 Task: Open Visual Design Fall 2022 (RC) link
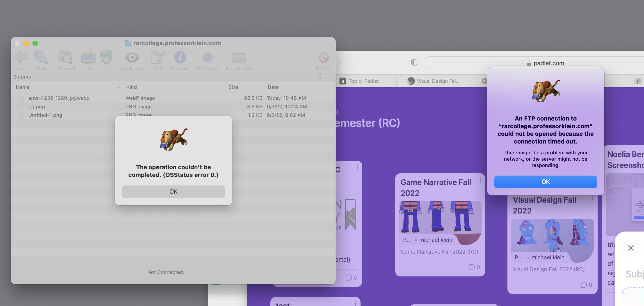click(549, 269)
